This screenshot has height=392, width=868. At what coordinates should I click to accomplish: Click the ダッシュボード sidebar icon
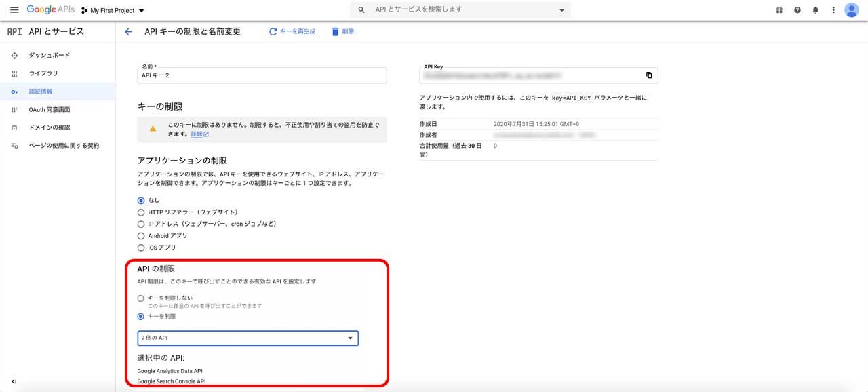coord(14,55)
